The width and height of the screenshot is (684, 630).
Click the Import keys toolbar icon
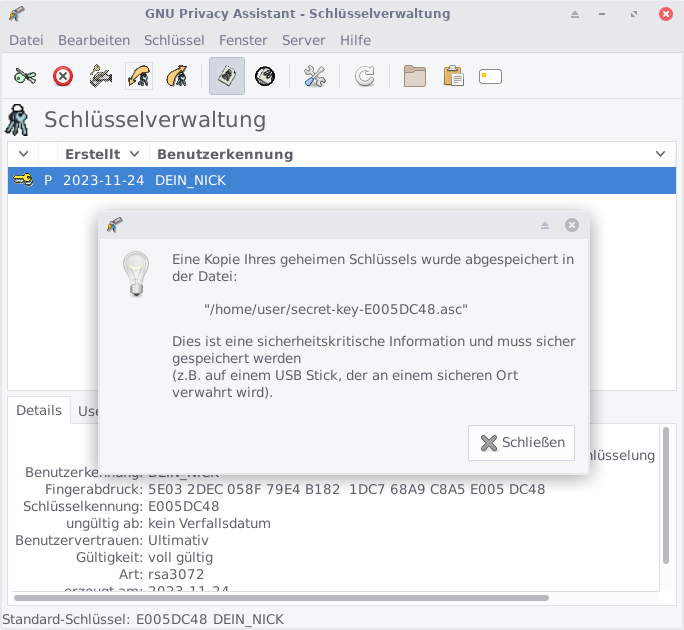coord(139,76)
